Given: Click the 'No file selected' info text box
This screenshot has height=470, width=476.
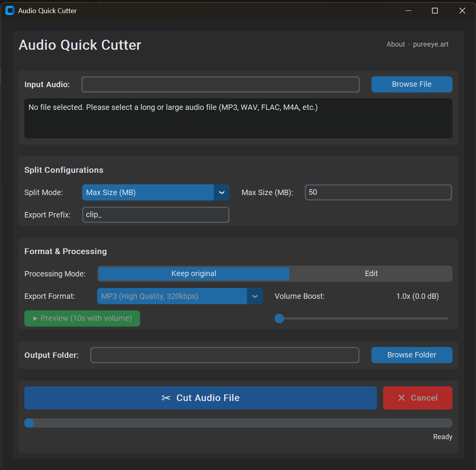Looking at the screenshot, I should pyautogui.click(x=238, y=118).
